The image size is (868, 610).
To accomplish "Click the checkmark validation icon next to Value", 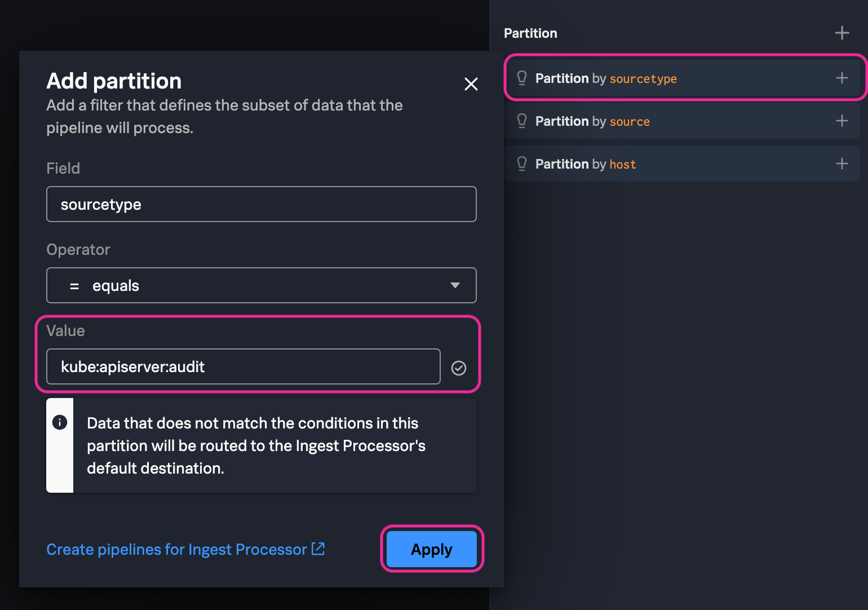I will [x=459, y=368].
